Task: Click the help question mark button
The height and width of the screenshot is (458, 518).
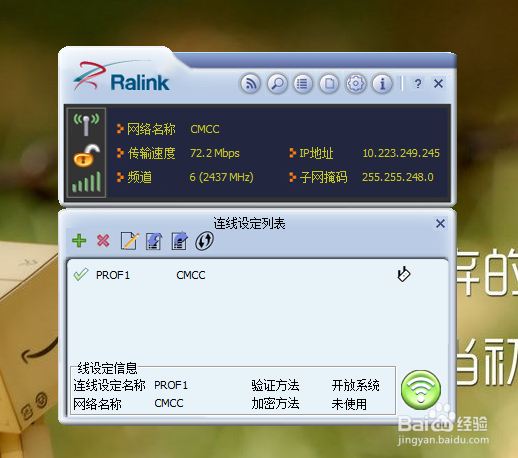Action: (x=418, y=83)
